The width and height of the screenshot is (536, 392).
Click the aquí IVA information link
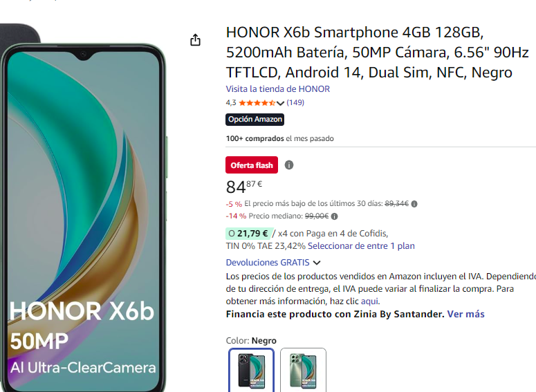click(x=369, y=301)
